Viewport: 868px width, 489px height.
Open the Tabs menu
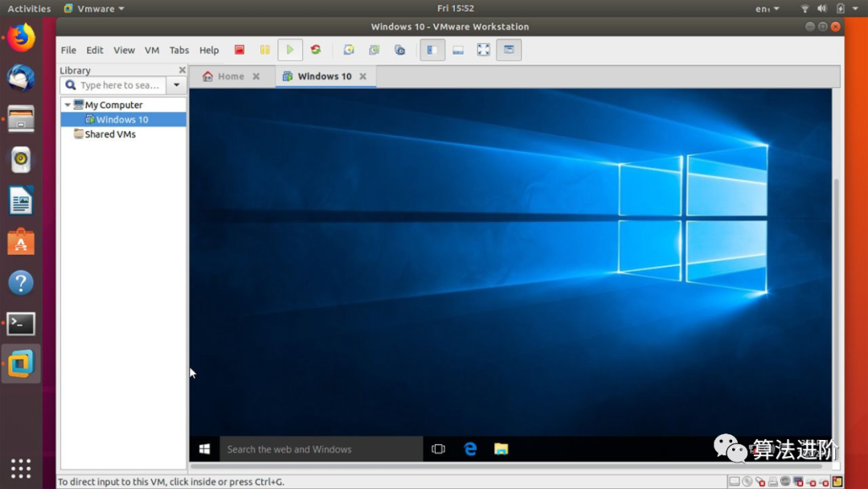click(x=178, y=50)
